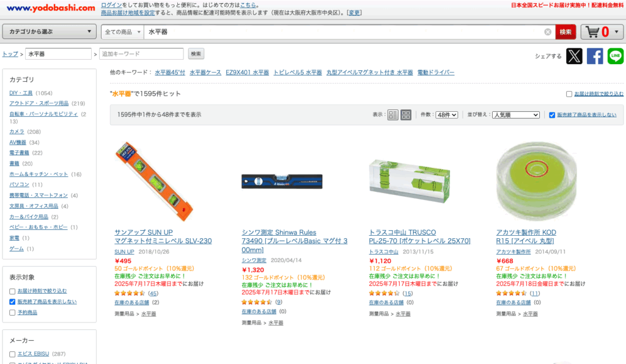
Task: Enable the 予約商品 checkbox
Action: click(x=12, y=313)
